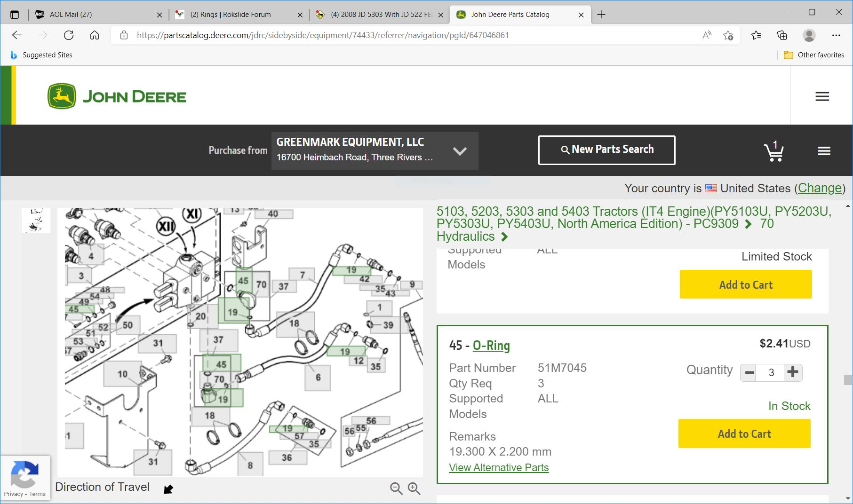Click the John Deere logo

[117, 96]
